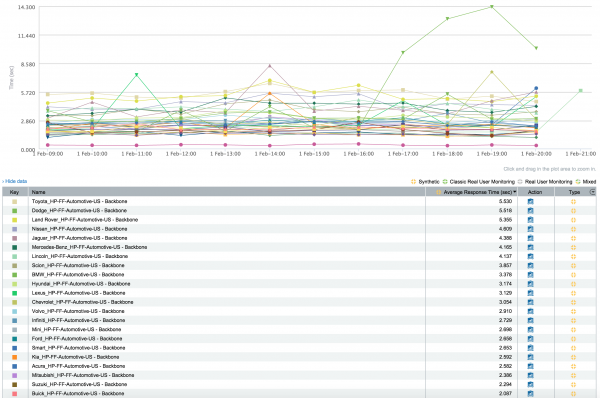Select Nissan_HP-FF-Automotive-US - Backbone name
The height and width of the screenshot is (398, 600).
80,229
